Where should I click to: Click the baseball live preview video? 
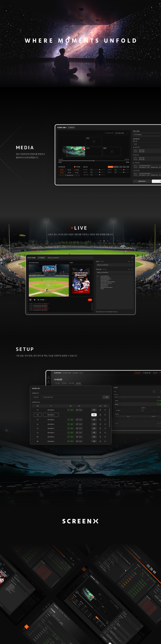[x=49, y=280]
